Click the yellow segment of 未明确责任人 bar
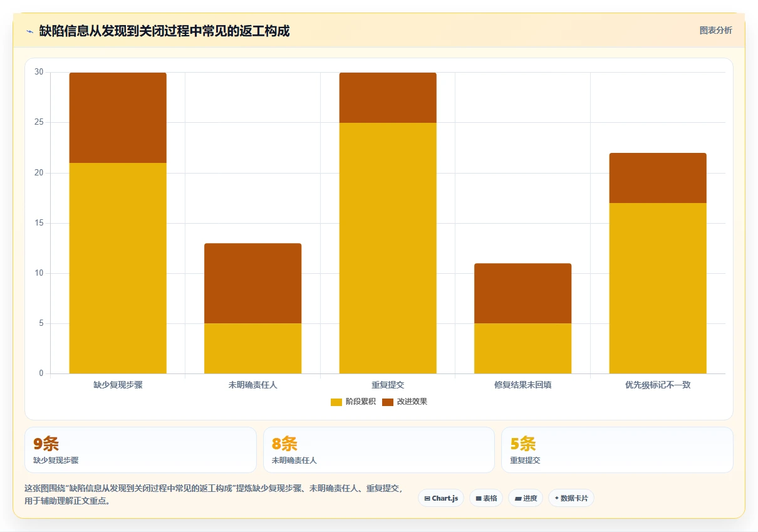Viewport: 758px width, 532px height. pos(252,348)
